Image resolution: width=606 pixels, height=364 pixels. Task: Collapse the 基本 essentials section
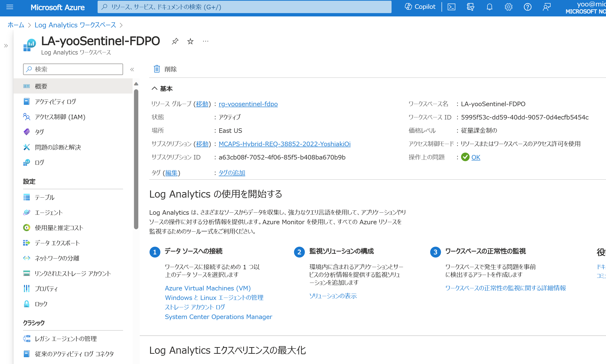pos(154,88)
